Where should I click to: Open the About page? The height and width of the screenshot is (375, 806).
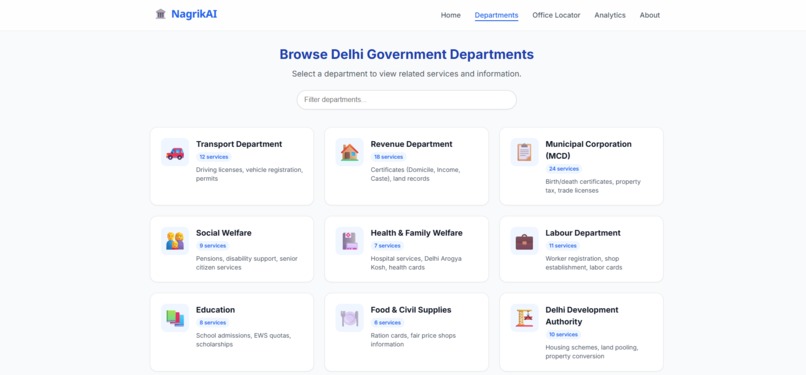point(650,15)
